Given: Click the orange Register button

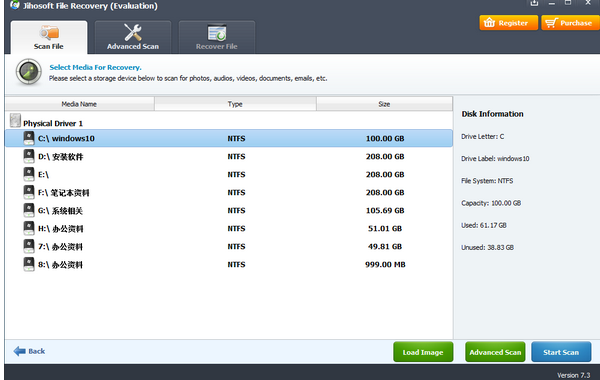Looking at the screenshot, I should click(x=508, y=23).
